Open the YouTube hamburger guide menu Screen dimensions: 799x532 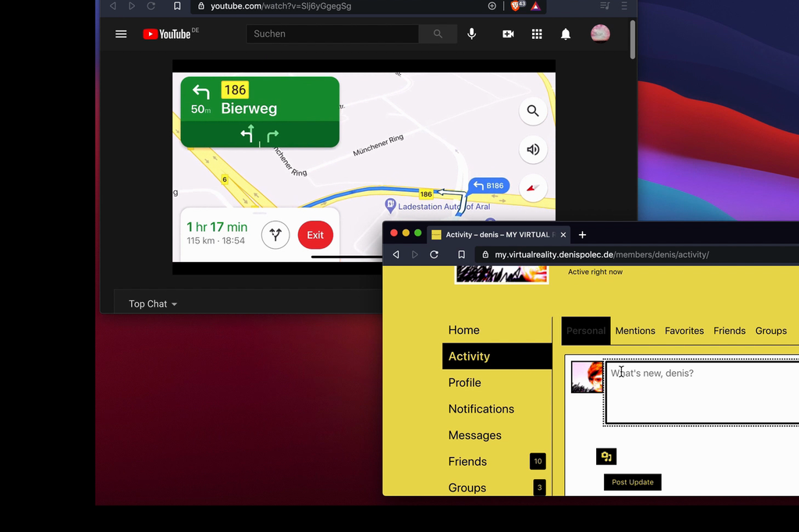click(x=121, y=34)
